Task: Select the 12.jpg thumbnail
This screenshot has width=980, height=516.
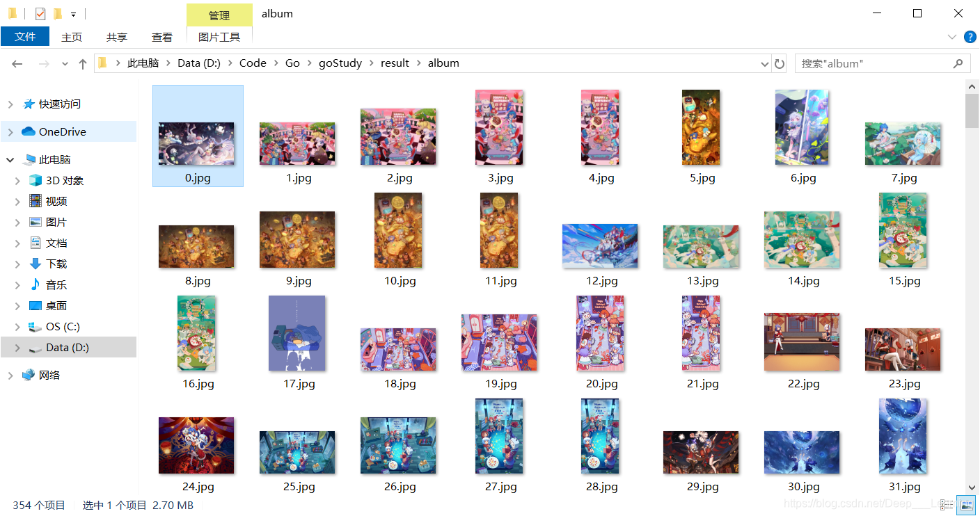Action: [x=600, y=245]
